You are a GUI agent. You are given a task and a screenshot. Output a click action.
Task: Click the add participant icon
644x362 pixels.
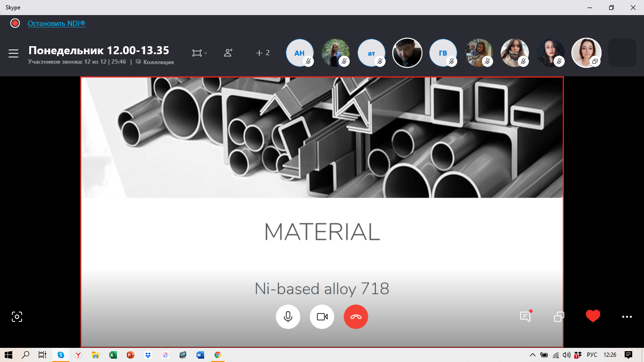click(x=228, y=53)
